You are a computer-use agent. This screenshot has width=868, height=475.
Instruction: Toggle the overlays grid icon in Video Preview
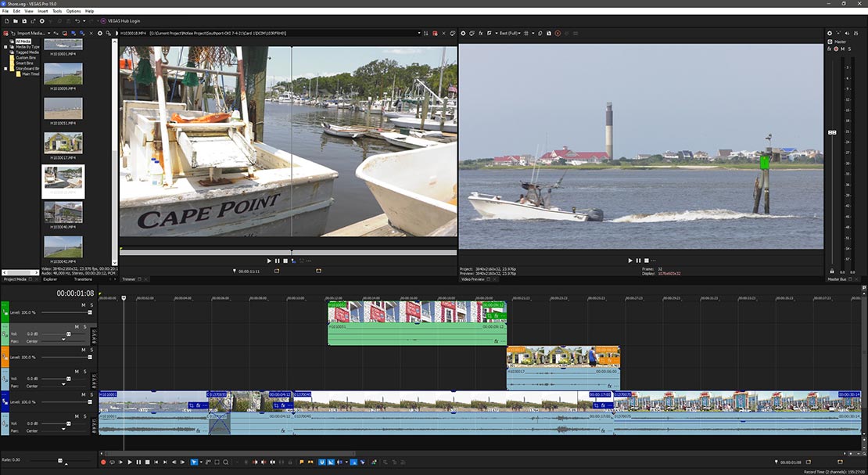tap(526, 33)
